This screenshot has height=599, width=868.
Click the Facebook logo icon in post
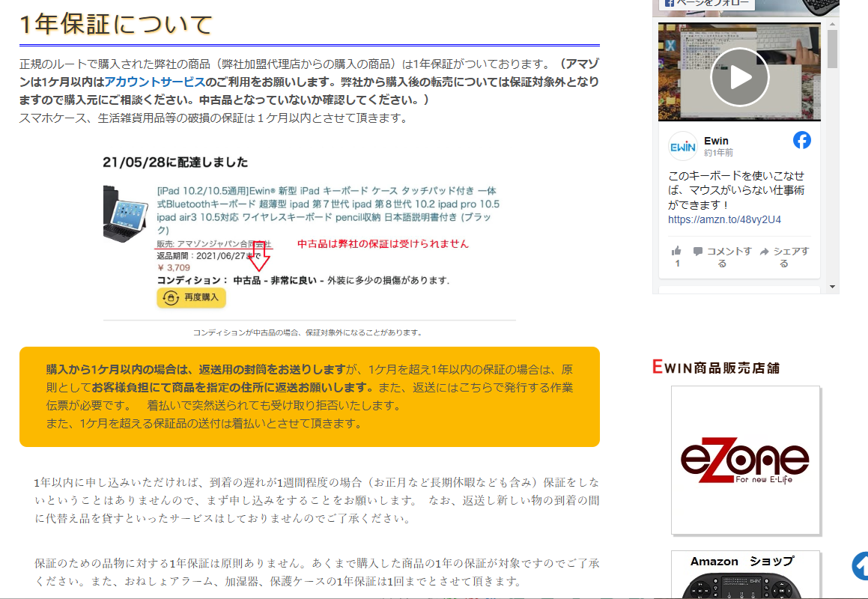801,140
